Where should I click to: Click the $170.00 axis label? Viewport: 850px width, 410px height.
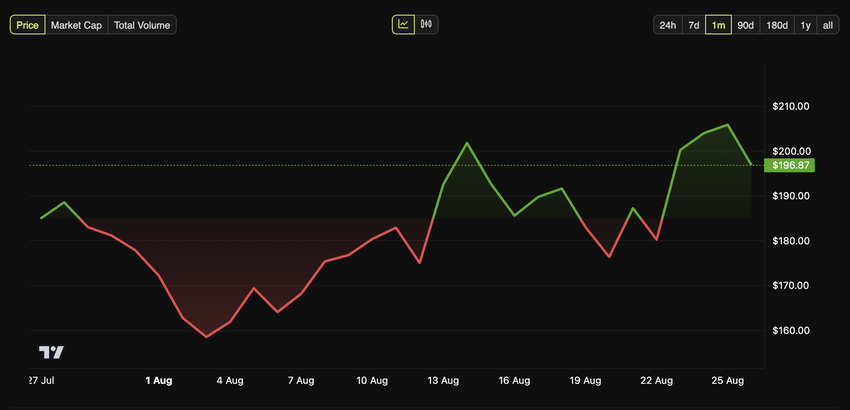[x=791, y=285]
